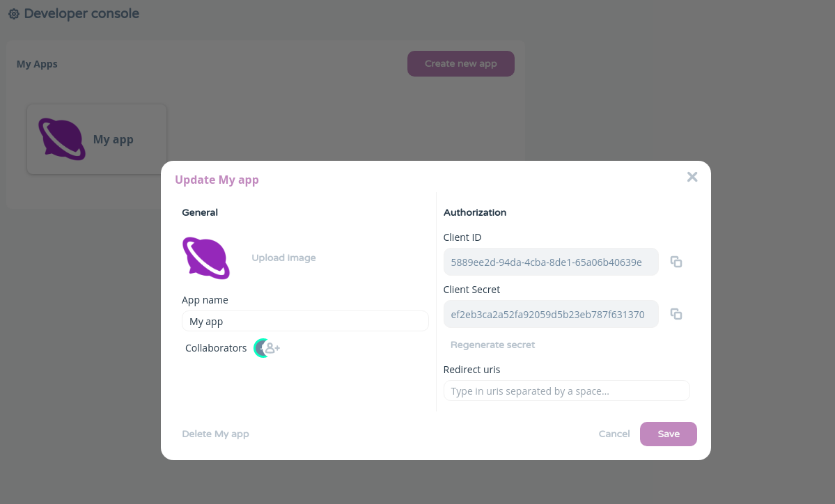Click the Client Secret text field
Image resolution: width=835 pixels, height=504 pixels.
click(551, 314)
